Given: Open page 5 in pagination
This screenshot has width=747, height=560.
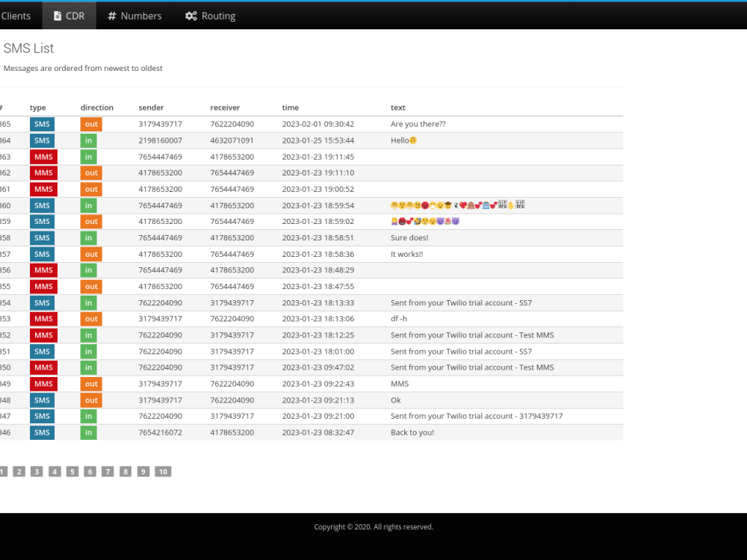Looking at the screenshot, I should coord(72,471).
